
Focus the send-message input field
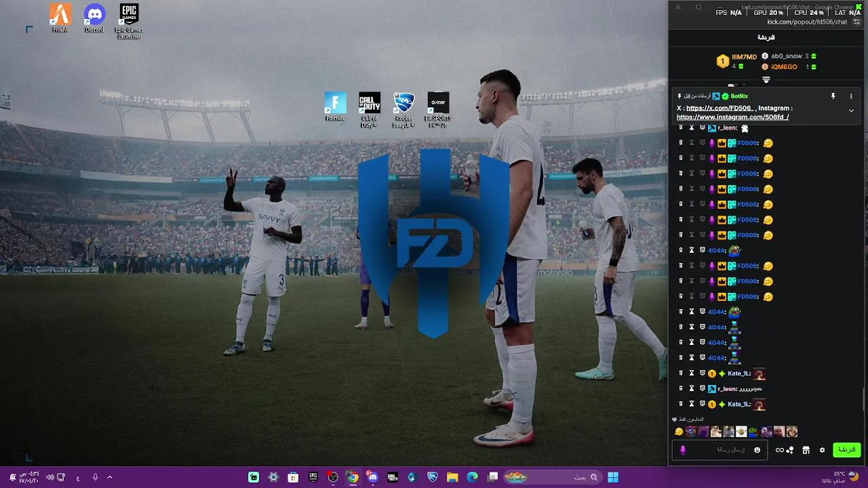(x=719, y=450)
